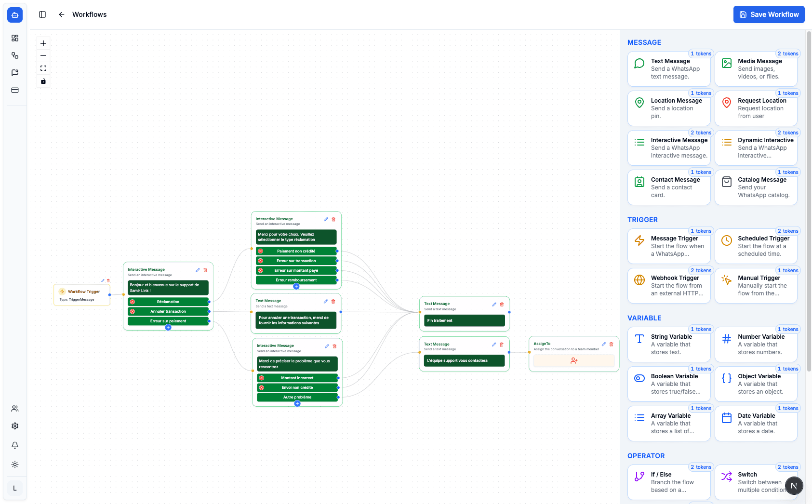Click the assign user icon in AssignTo node

tap(573, 360)
